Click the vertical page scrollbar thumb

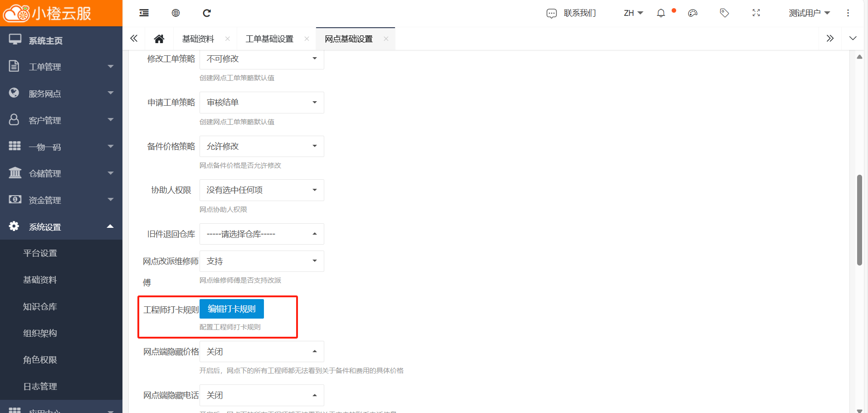tap(859, 220)
